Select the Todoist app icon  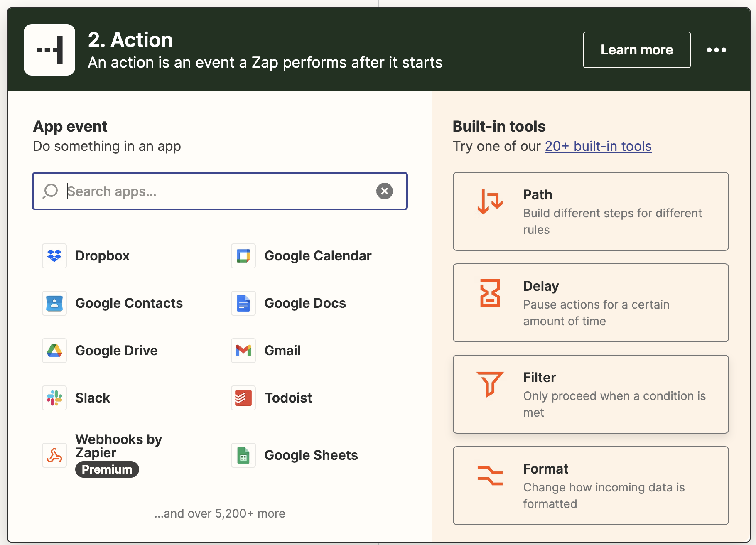tap(243, 398)
